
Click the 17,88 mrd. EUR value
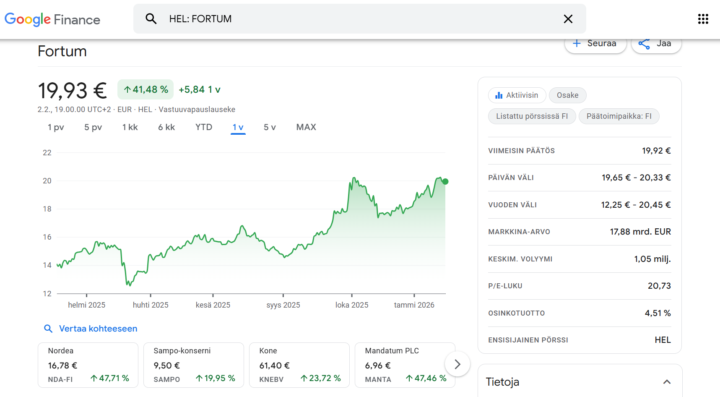tap(640, 232)
